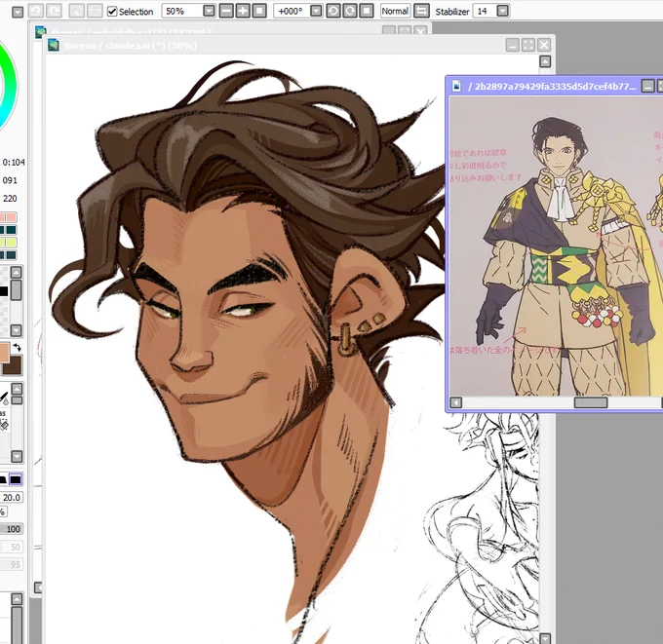Click the color value reading 220
Screen dimensions: 663x644
pyautogui.click(x=10, y=199)
